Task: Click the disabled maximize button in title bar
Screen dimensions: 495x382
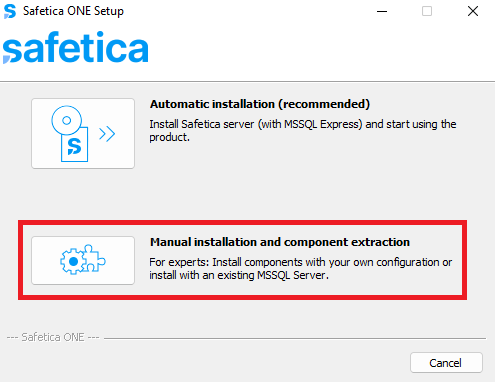Action: click(x=427, y=11)
